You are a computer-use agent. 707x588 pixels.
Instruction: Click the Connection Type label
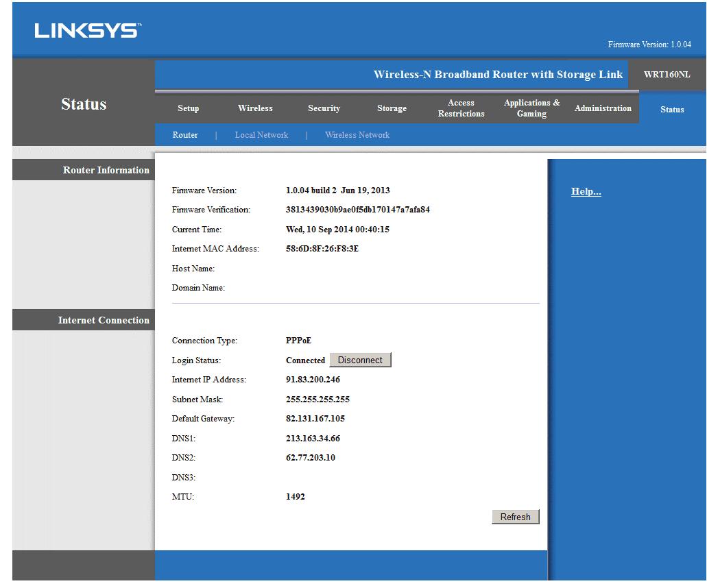point(204,340)
